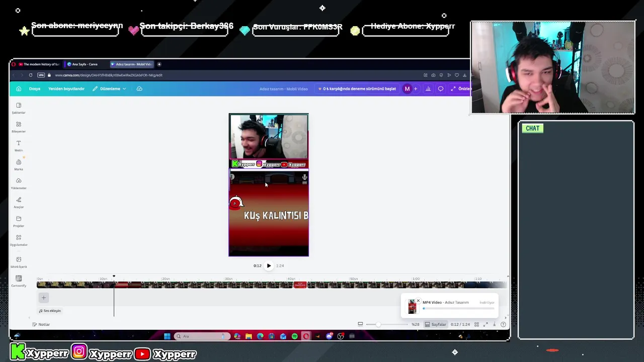The image size is (644, 362).
Task: Open the Uygulamalar apps panel
Action: click(19, 240)
